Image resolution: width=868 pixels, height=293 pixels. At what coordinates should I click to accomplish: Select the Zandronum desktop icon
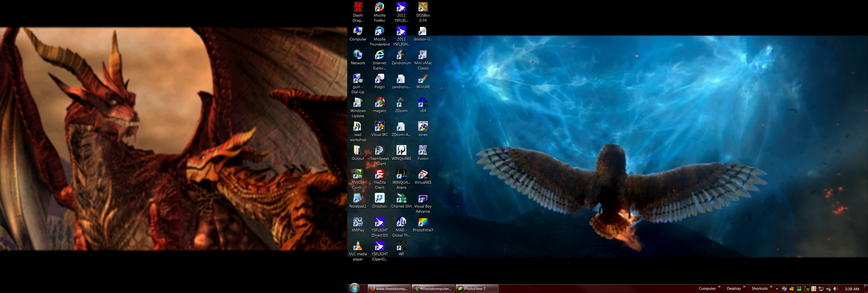pos(401,56)
